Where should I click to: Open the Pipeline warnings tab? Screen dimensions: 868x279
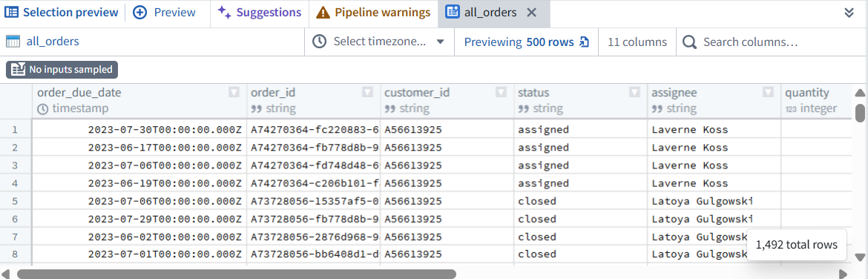point(372,13)
